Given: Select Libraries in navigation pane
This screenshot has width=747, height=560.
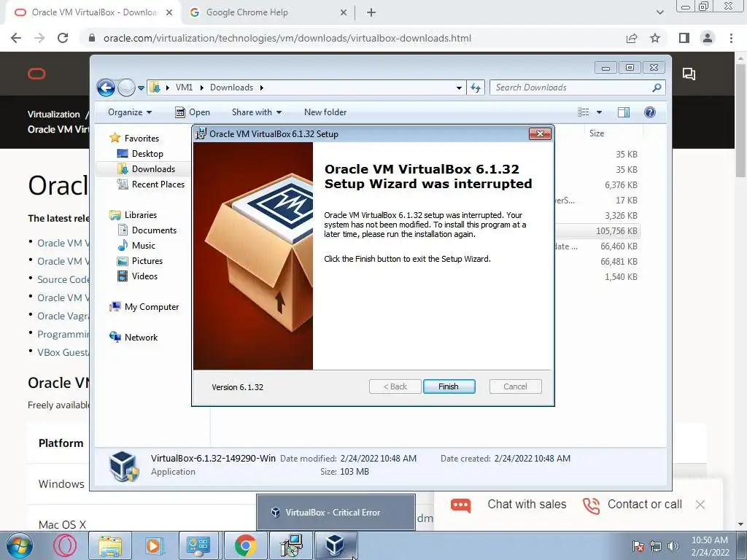Looking at the screenshot, I should point(141,215).
